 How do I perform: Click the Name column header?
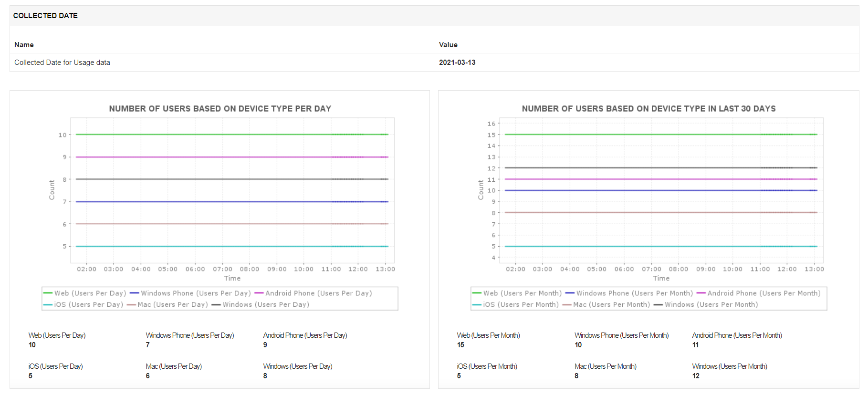tap(24, 45)
